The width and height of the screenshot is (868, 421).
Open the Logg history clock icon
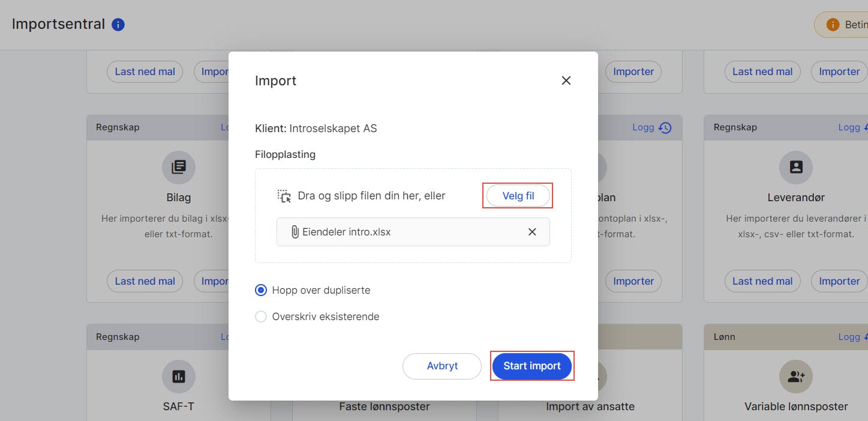665,127
